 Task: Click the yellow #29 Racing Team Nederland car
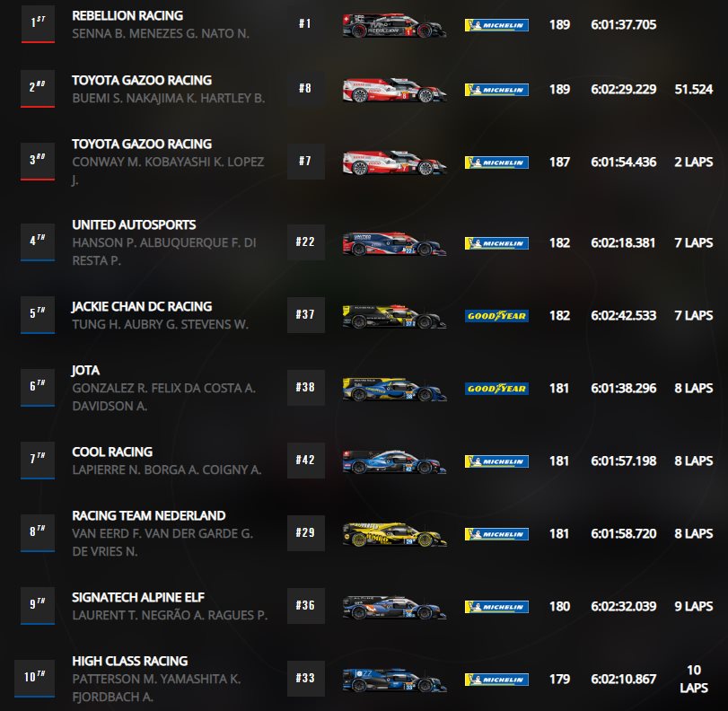coord(394,534)
